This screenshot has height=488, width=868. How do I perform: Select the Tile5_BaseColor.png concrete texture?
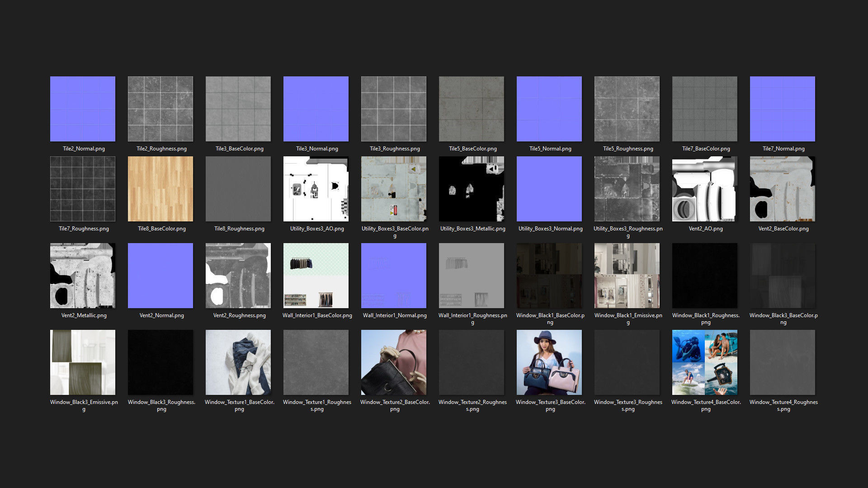pyautogui.click(x=472, y=109)
